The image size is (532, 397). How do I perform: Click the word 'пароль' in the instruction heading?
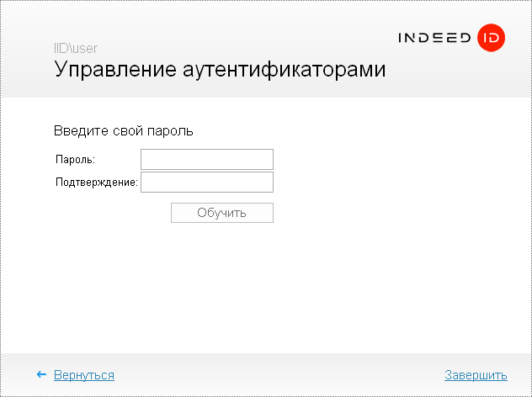171,131
